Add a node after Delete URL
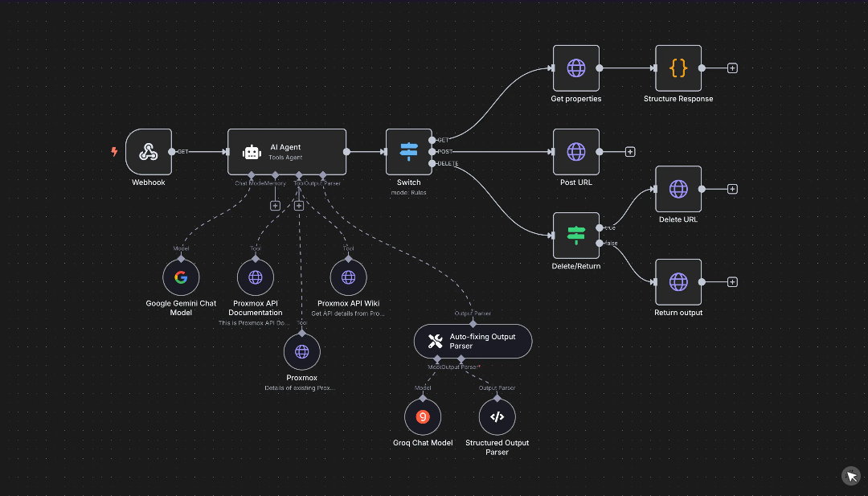This screenshot has width=868, height=496. (x=732, y=189)
